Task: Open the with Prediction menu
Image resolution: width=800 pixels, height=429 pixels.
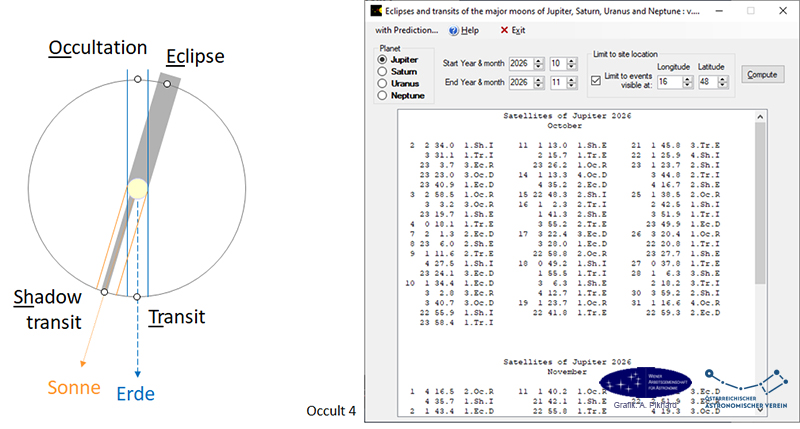Action: [398, 31]
